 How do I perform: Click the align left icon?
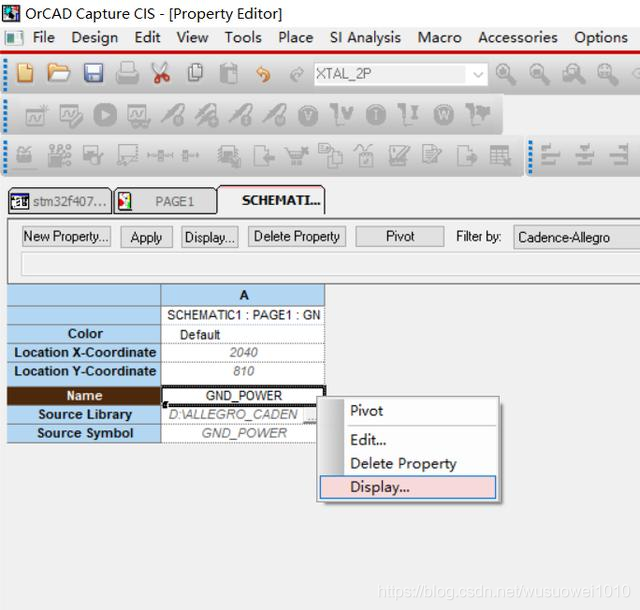point(551,155)
